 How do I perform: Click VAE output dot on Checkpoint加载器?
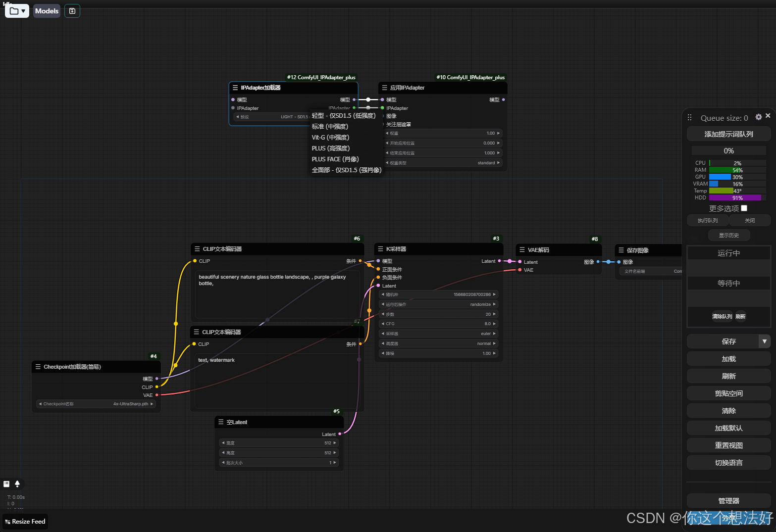157,395
